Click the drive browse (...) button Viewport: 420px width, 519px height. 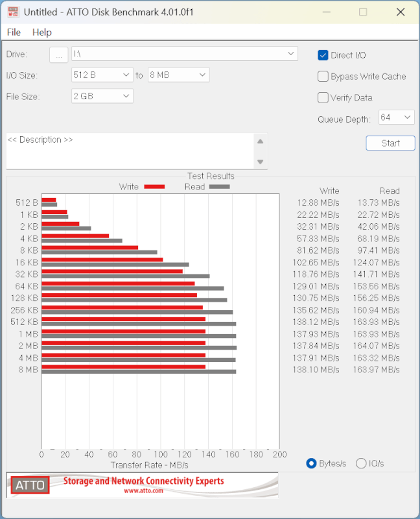point(59,54)
